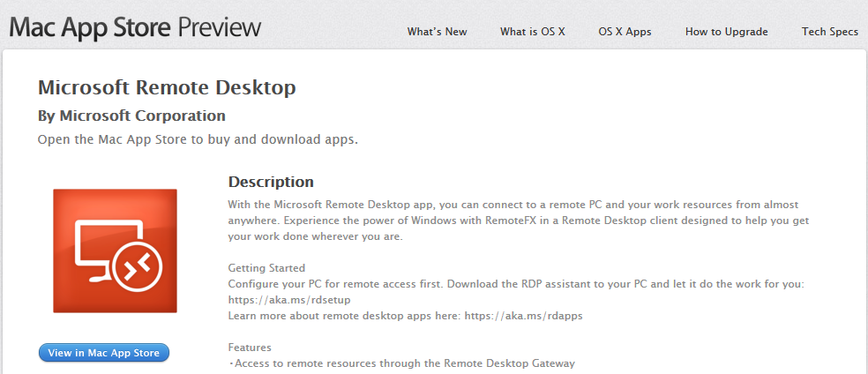The image size is (868, 374).
Task: Select the By Microsoft Corporation developer line
Action: pos(131,116)
